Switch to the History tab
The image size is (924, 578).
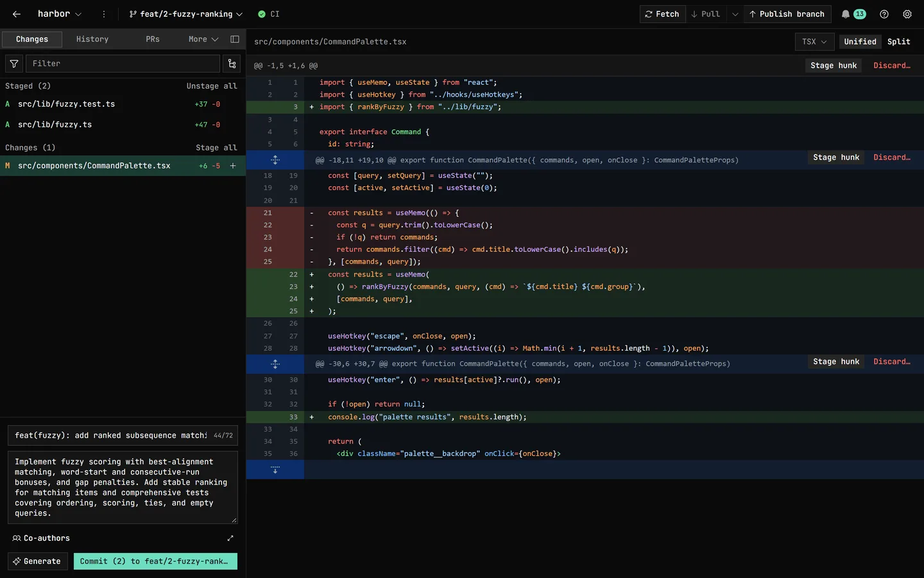92,39
